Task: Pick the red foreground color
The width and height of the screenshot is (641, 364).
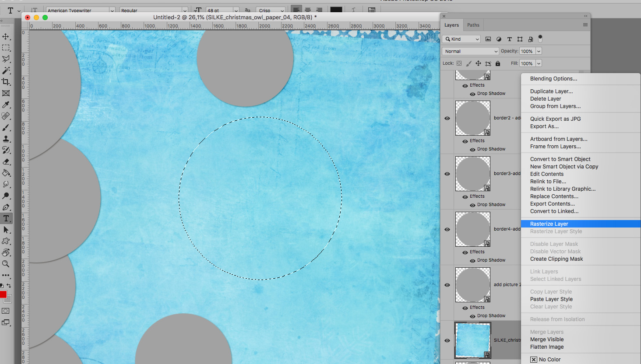Action: pyautogui.click(x=3, y=294)
